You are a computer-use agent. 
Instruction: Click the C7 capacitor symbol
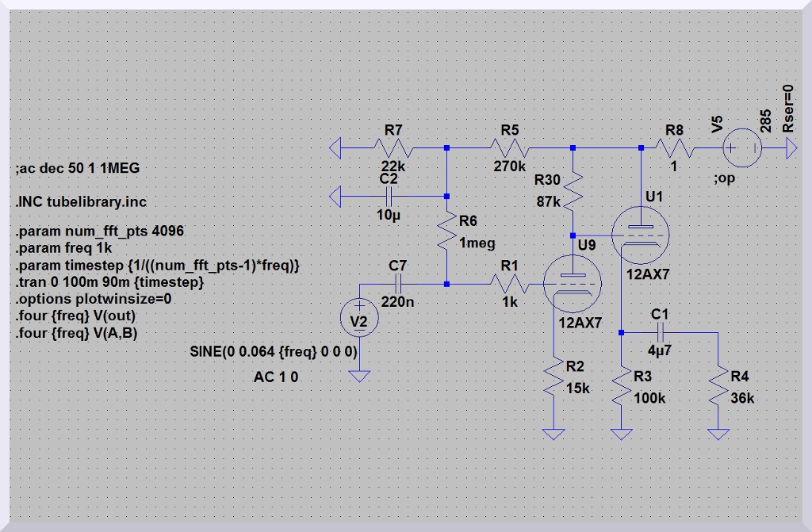398,284
